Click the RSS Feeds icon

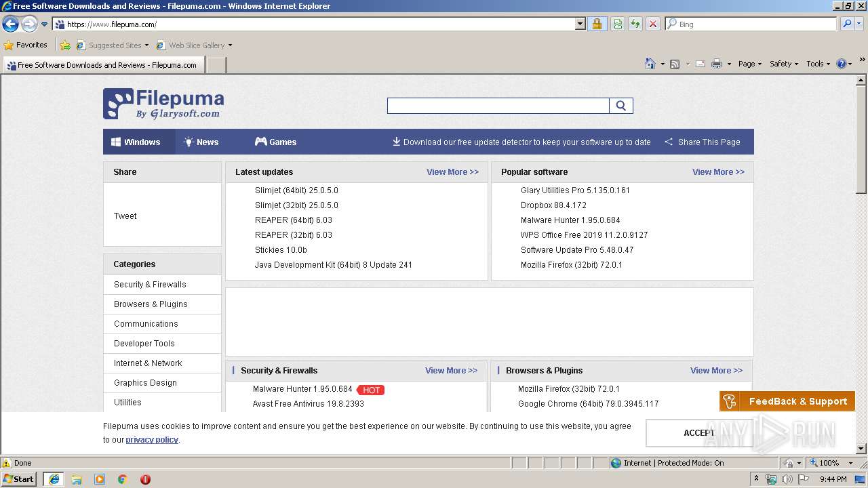[x=675, y=64]
